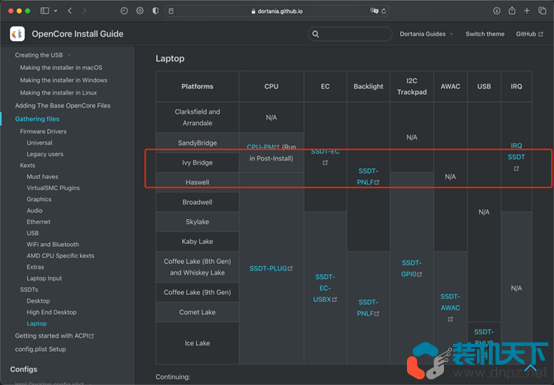Open the SSDT-GPI0 link

tap(412, 268)
